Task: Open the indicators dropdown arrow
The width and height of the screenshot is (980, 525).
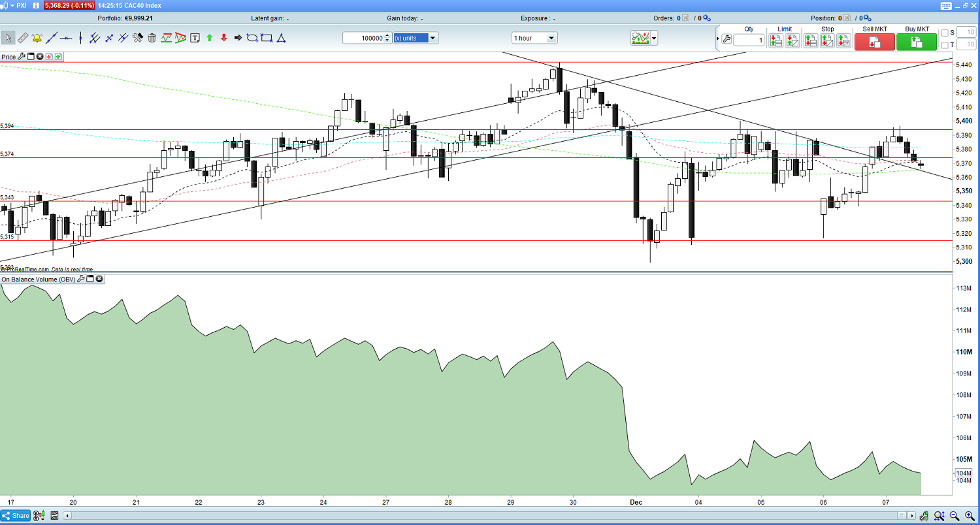Action: (654, 39)
